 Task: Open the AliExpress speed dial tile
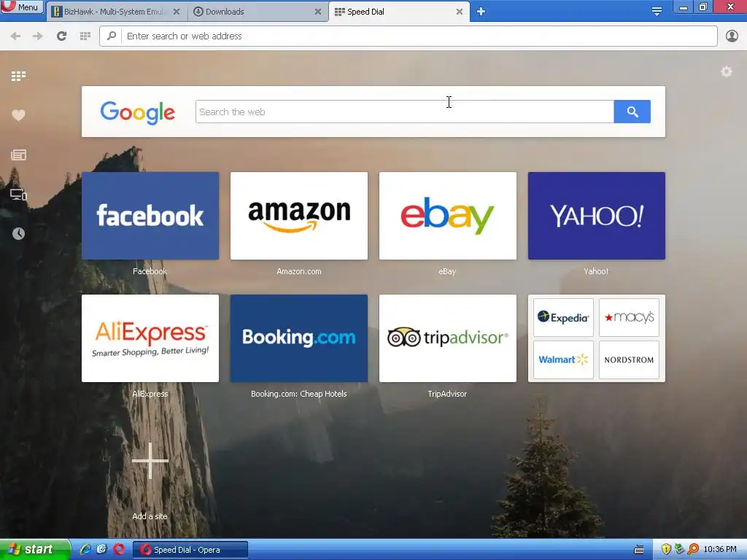click(x=150, y=338)
